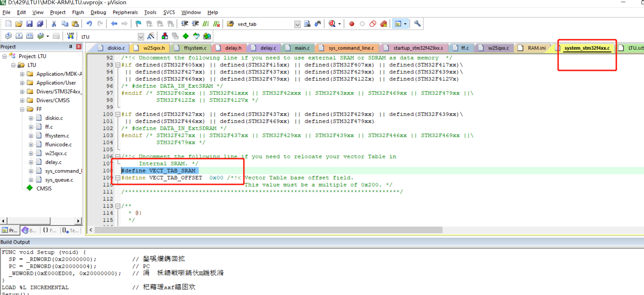Viewport: 644px width, 295px height.
Task: Expand the Application/MDK-ARM folder
Action: click(22, 74)
